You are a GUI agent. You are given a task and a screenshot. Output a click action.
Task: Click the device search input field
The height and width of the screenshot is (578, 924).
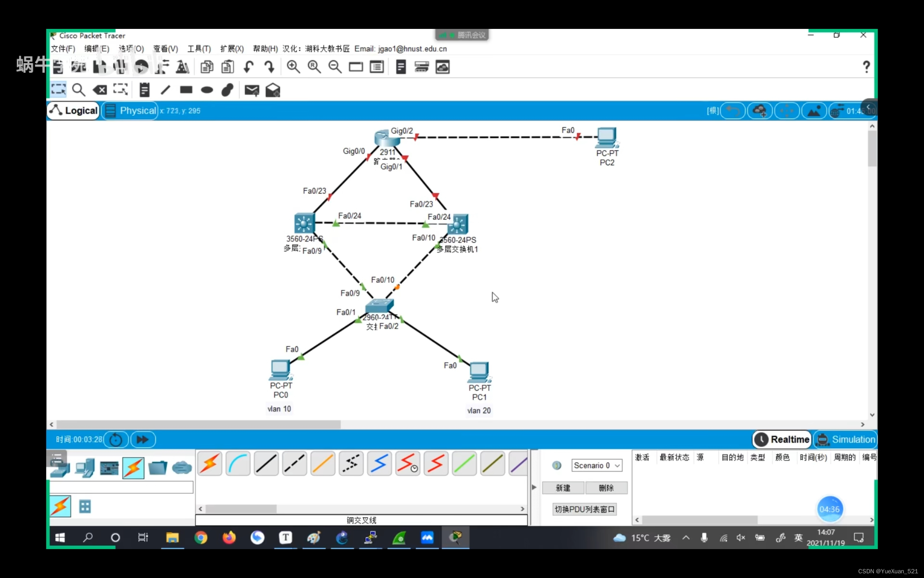pos(121,487)
